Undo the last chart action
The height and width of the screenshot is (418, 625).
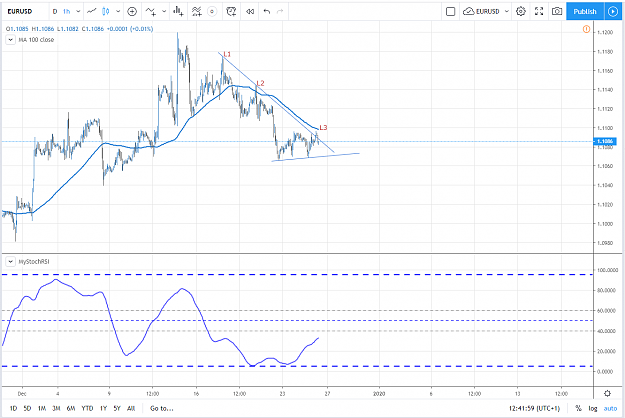point(267,12)
